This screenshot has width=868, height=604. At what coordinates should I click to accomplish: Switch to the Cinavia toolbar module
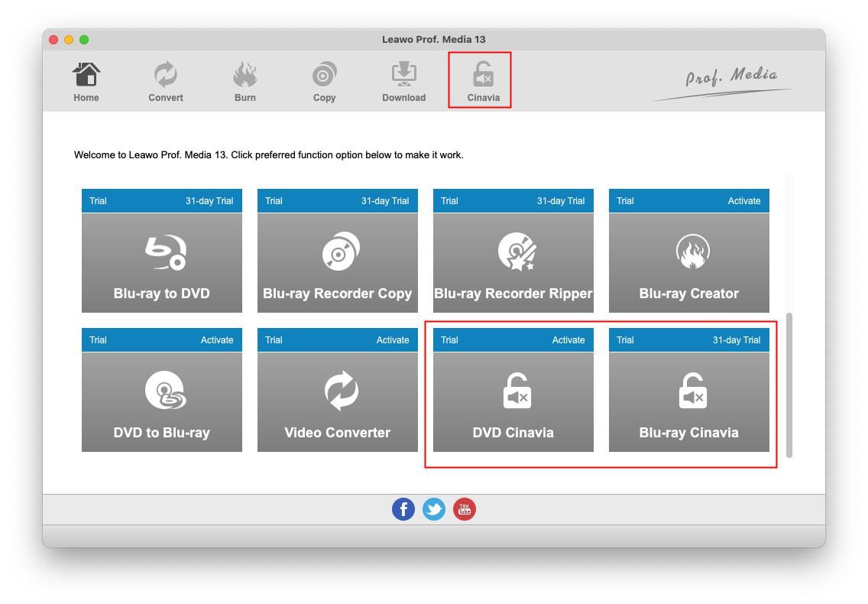click(x=483, y=80)
